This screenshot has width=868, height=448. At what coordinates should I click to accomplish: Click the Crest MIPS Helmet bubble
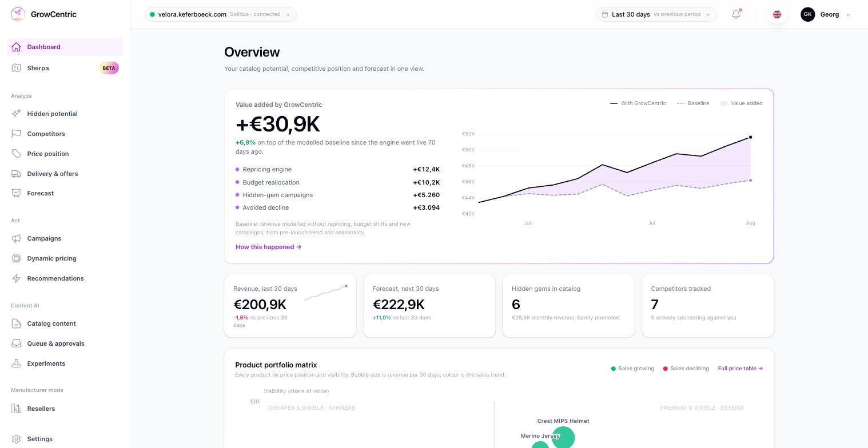tap(563, 438)
